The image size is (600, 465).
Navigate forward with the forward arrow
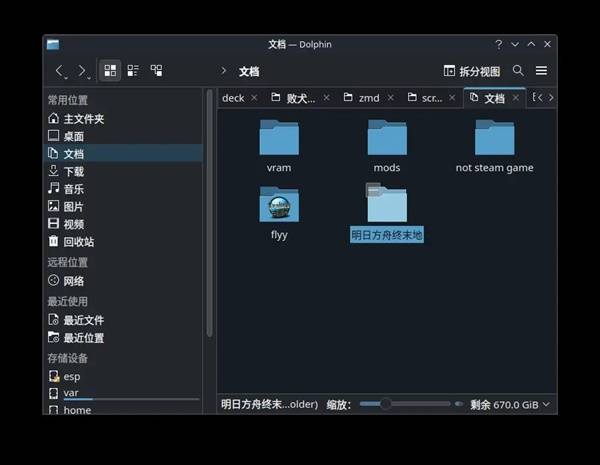click(81, 71)
